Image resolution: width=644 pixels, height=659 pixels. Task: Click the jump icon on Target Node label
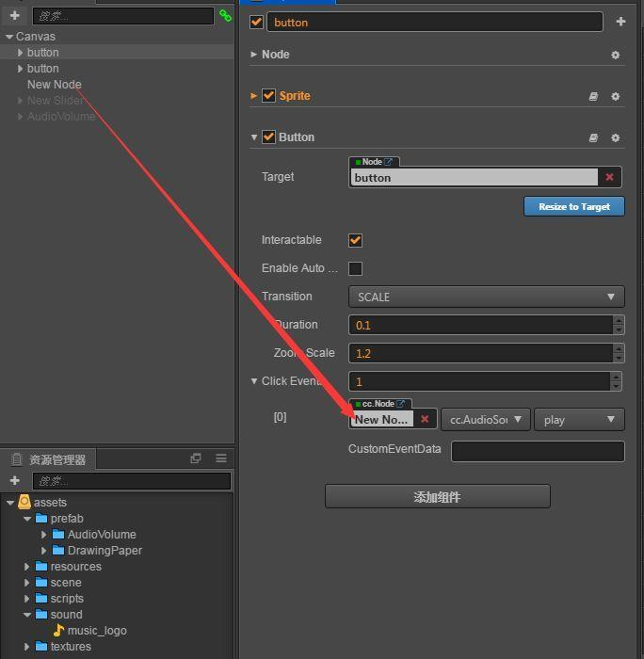pyautogui.click(x=389, y=162)
